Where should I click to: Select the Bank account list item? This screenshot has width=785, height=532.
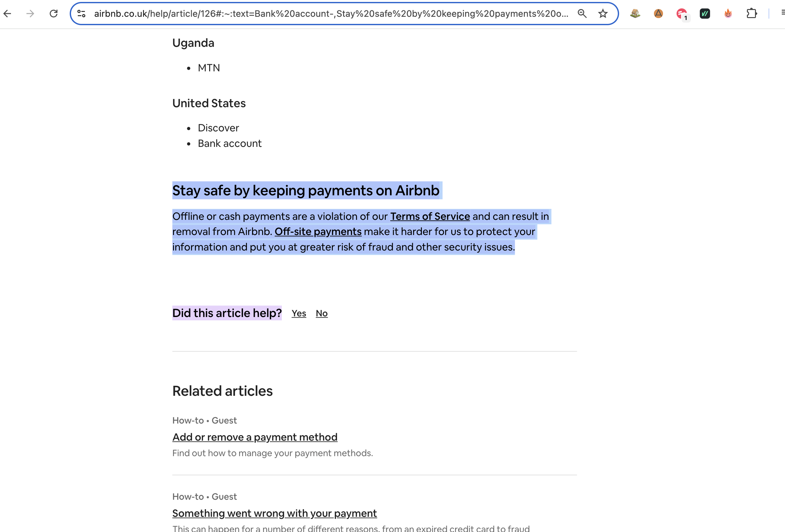[x=230, y=144]
